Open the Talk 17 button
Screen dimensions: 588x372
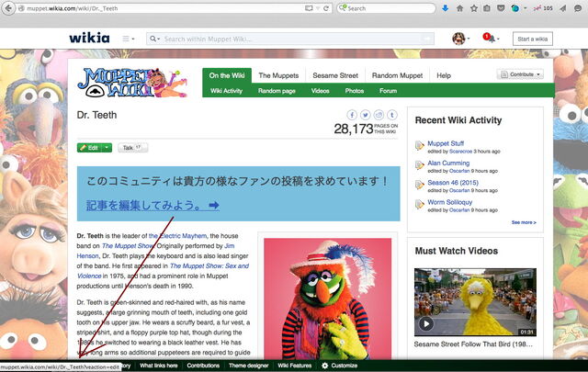click(x=132, y=148)
